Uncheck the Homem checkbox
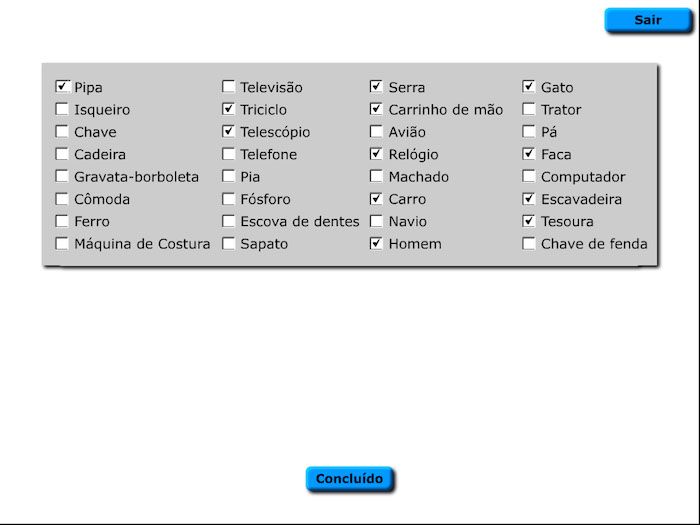 click(376, 243)
